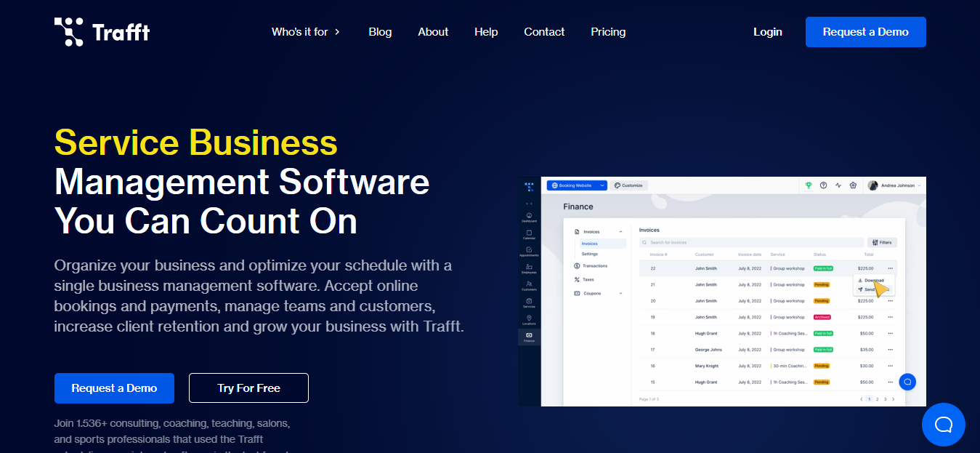Screen dimensions: 980x453
Task: Select the Finance icon in the preview sidebar
Action: (x=529, y=337)
